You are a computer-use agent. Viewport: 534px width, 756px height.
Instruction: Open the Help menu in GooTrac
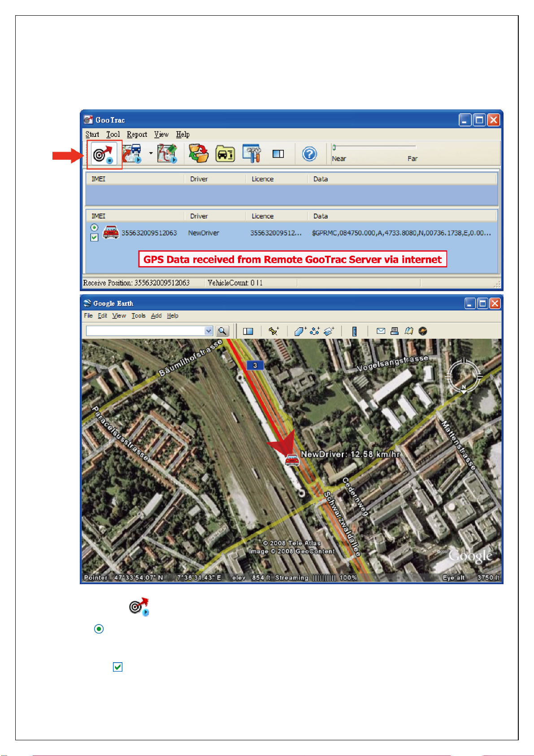coord(182,134)
